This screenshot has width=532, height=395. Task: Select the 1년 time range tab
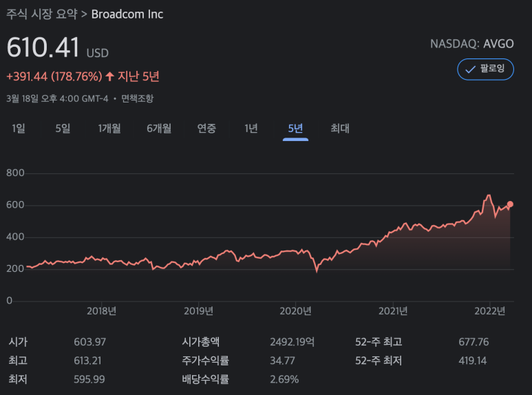pyautogui.click(x=251, y=128)
